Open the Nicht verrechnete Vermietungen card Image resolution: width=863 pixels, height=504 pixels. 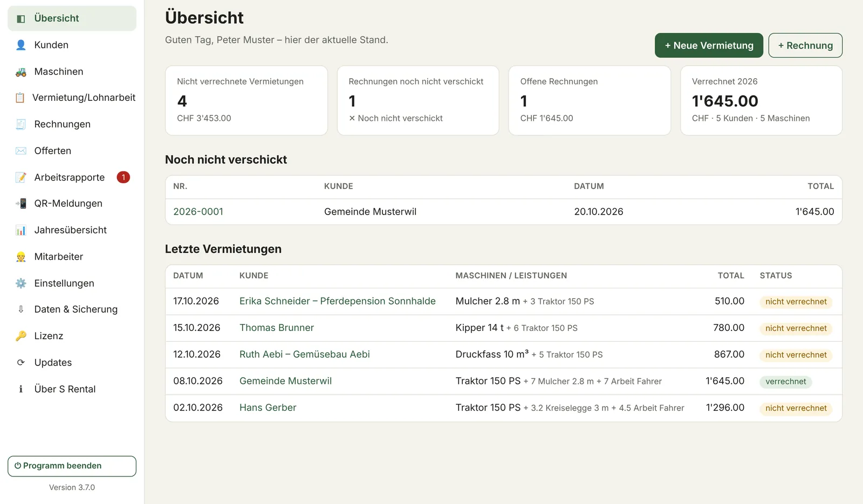(x=246, y=101)
